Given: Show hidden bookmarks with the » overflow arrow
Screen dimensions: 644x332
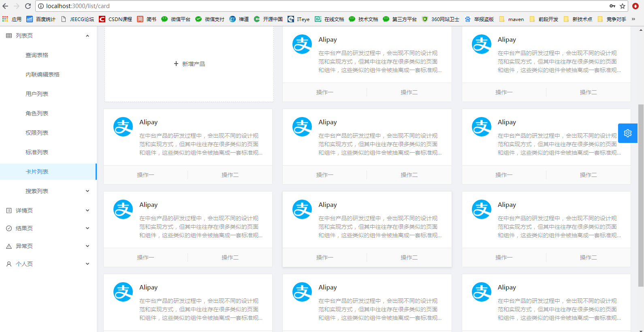Looking at the screenshot, I should click(633, 19).
